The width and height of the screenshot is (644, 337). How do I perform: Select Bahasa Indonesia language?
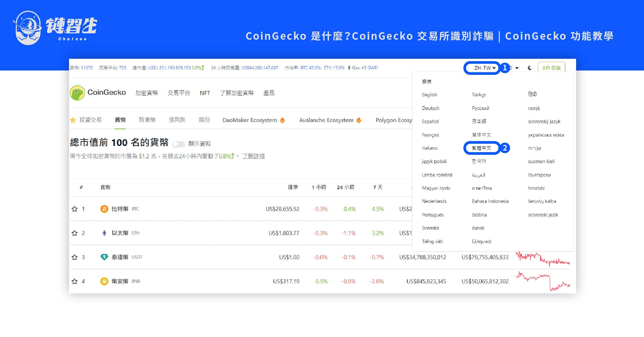[x=490, y=201]
